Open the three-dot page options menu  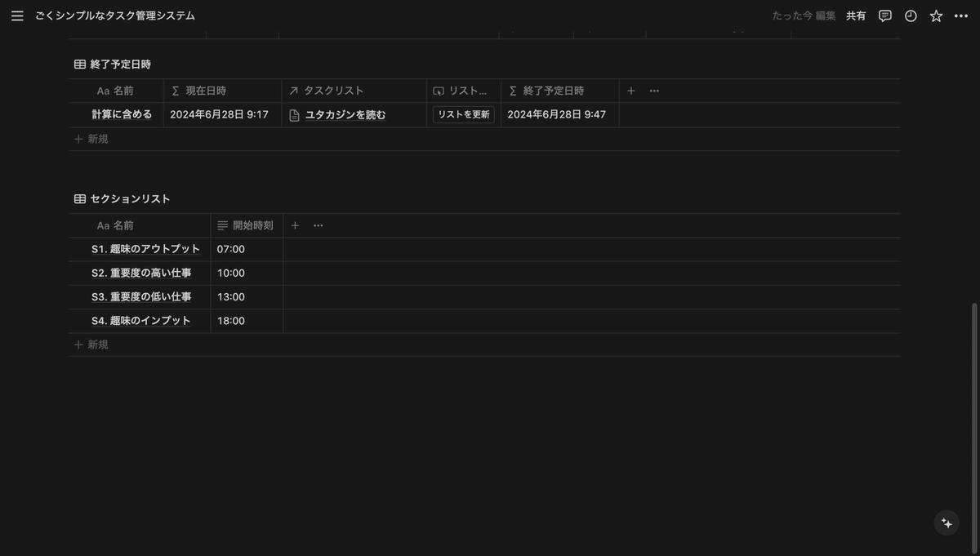tap(961, 16)
